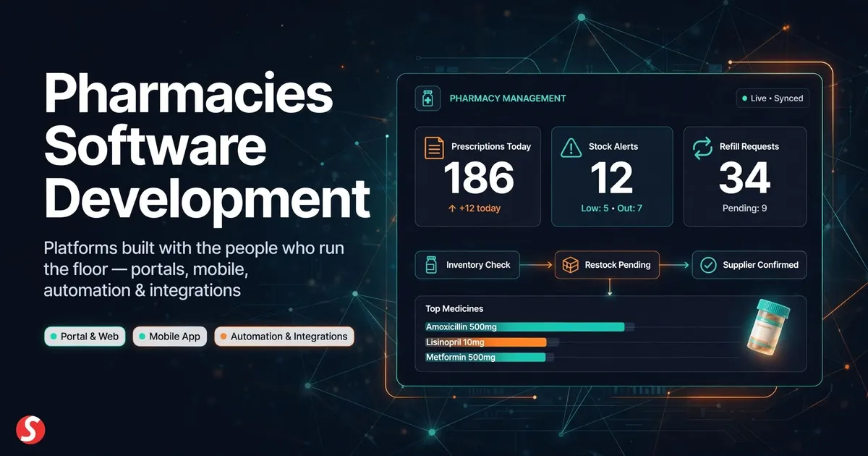Click the PHARMACY MANAGEMENT title
Screen dimensions: 868x456
[508, 98]
